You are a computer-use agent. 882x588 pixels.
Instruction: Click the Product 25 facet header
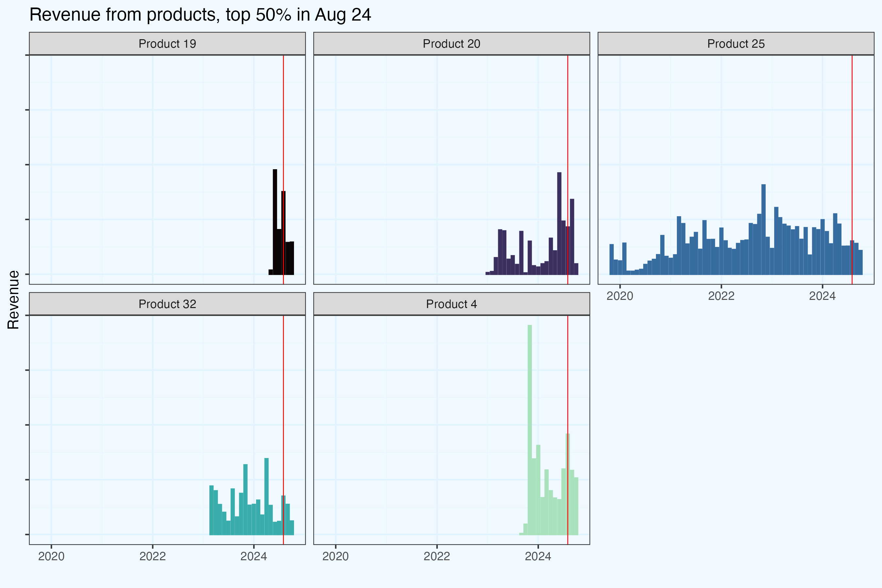[736, 44]
